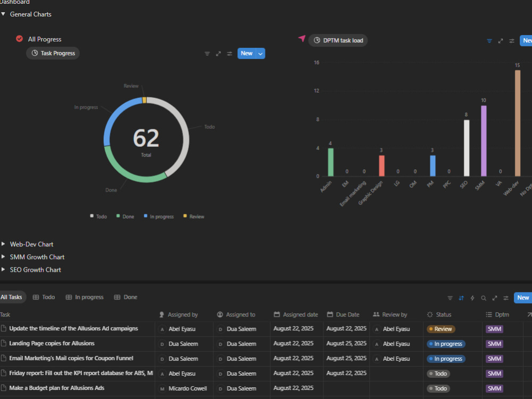Open DPTM task load settings sliders icon
This screenshot has width=532, height=399.
512,41
